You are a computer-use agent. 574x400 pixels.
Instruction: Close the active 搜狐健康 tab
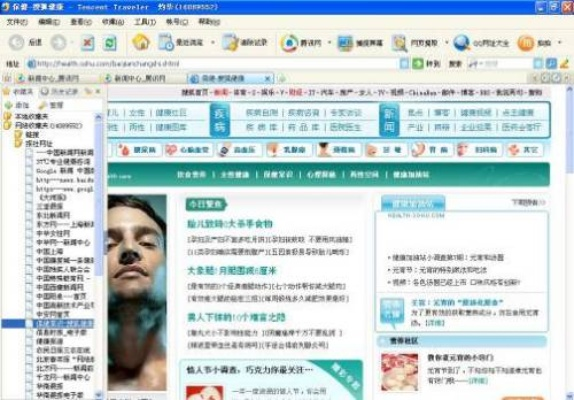pos(268,78)
